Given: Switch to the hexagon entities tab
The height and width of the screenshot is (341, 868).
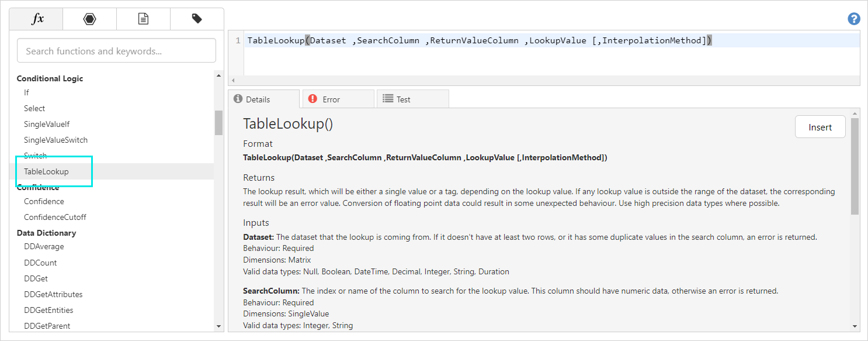Looking at the screenshot, I should 89,19.
